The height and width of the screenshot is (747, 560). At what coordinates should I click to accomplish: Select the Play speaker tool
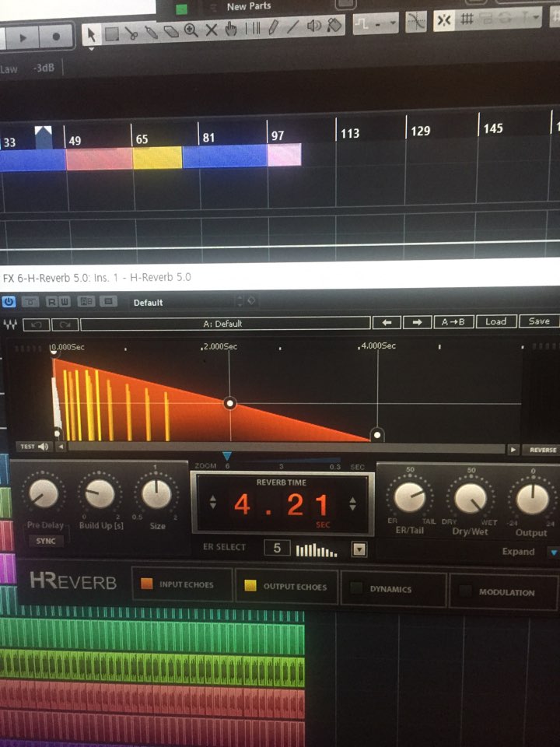tap(313, 25)
